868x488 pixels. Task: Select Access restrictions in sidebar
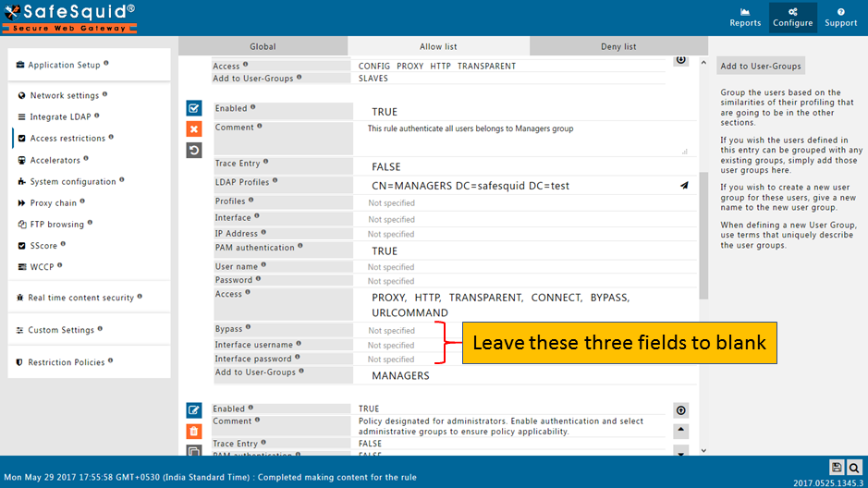(67, 139)
